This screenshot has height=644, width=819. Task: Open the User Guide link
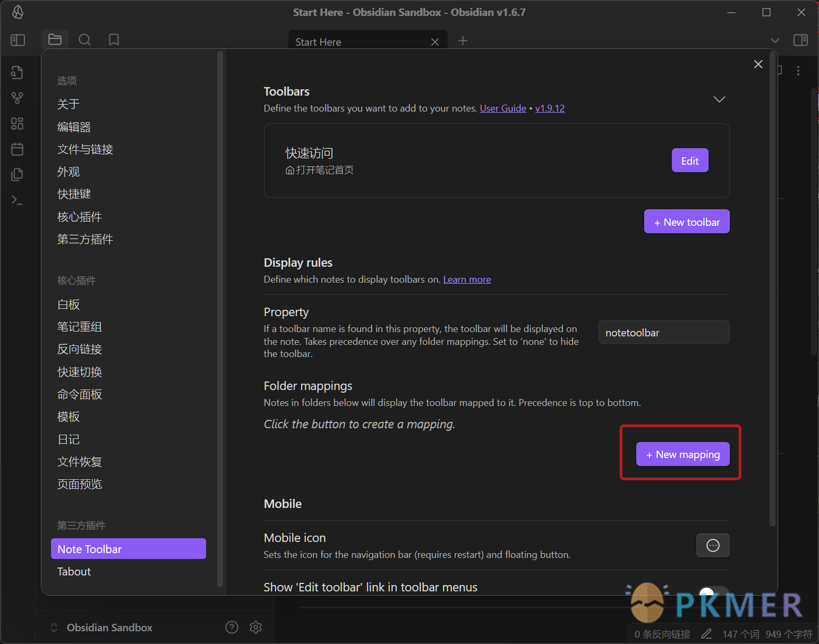[x=503, y=108]
